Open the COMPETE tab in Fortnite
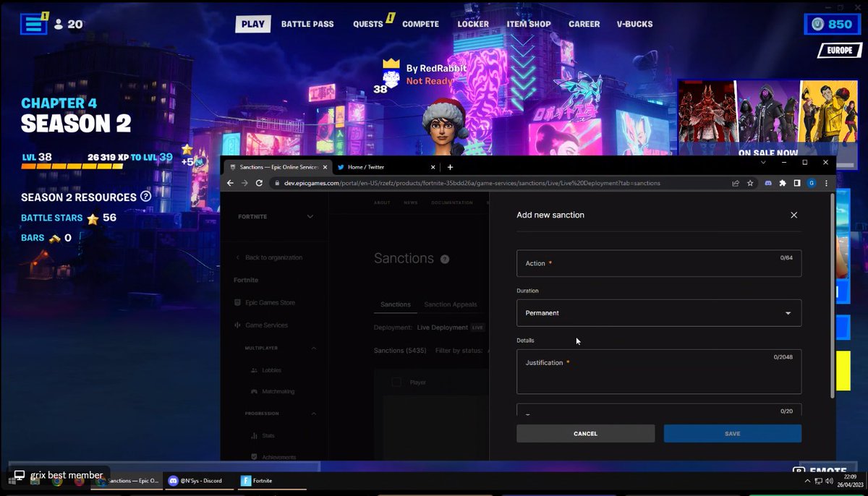 [420, 24]
